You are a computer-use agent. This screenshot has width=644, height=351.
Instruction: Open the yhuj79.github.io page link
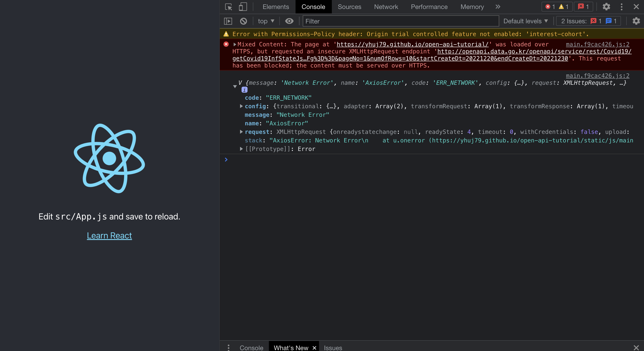(412, 45)
